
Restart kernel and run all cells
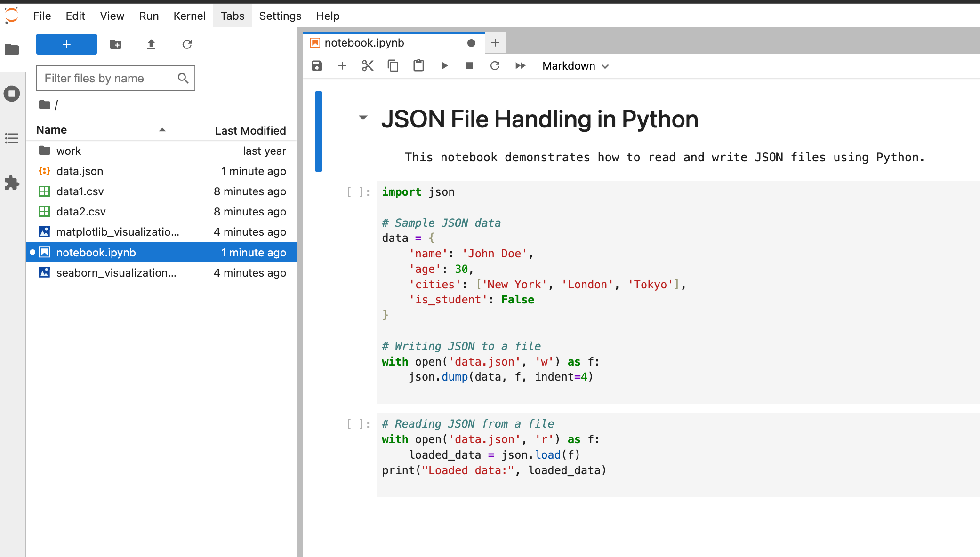521,66
